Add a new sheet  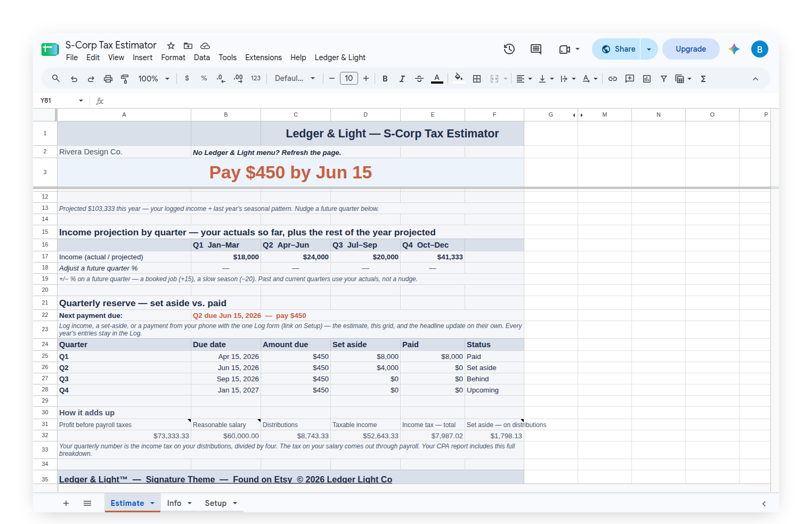tap(66, 503)
